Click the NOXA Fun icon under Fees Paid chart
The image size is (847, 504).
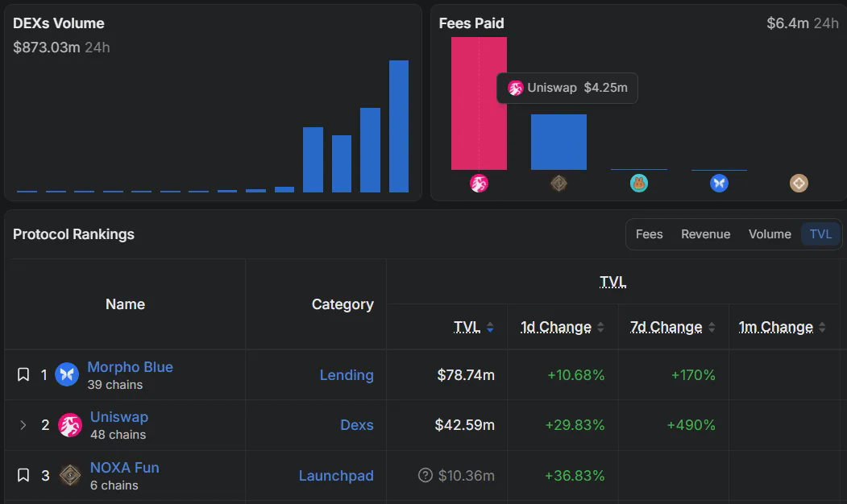point(558,184)
